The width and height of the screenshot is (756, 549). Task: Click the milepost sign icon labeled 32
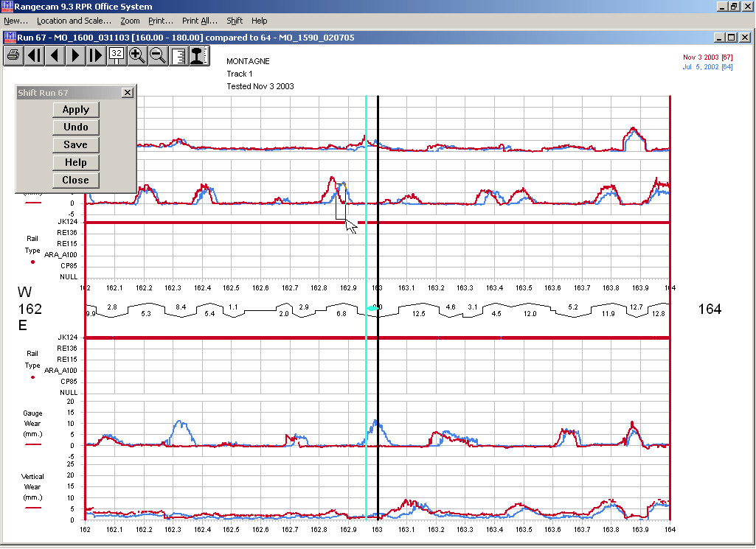pos(117,55)
